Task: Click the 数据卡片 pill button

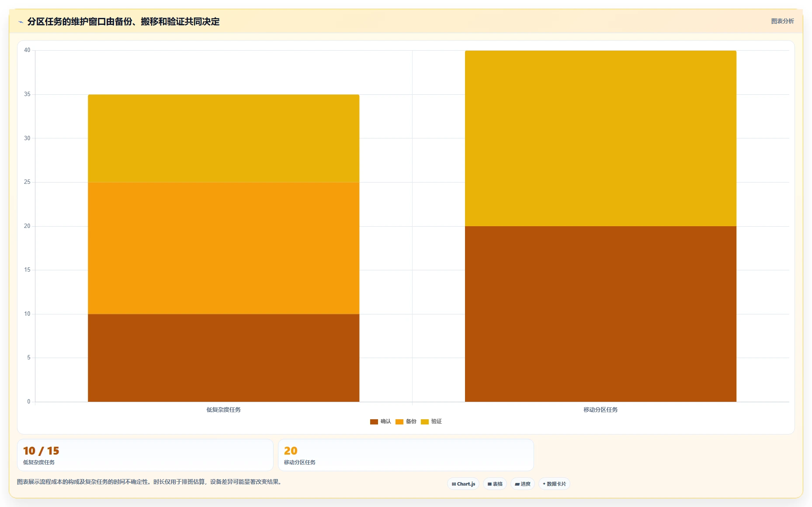Action: click(554, 484)
